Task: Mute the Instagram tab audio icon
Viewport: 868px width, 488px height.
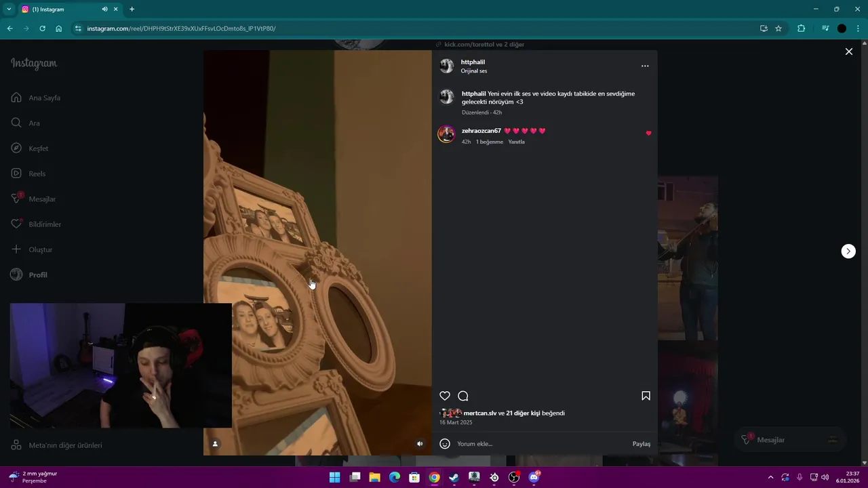Action: (104, 9)
